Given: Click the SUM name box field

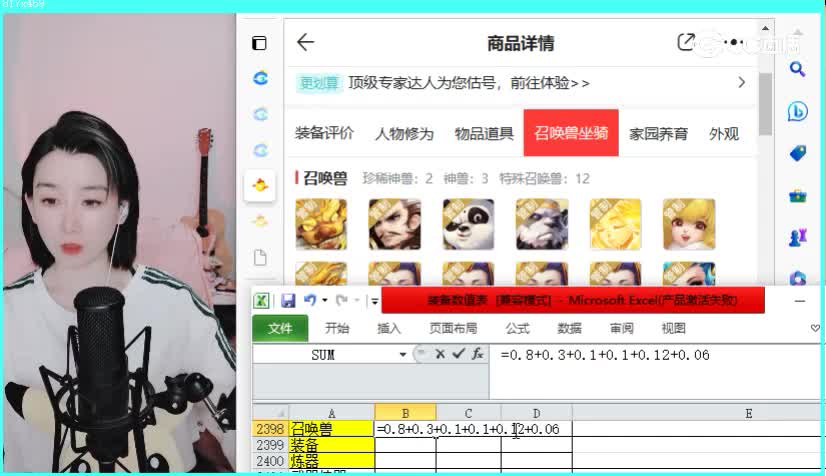Looking at the screenshot, I should (324, 354).
